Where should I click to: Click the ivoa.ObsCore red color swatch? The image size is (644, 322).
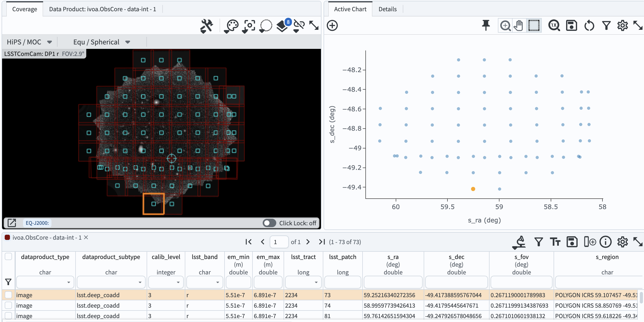click(7, 237)
